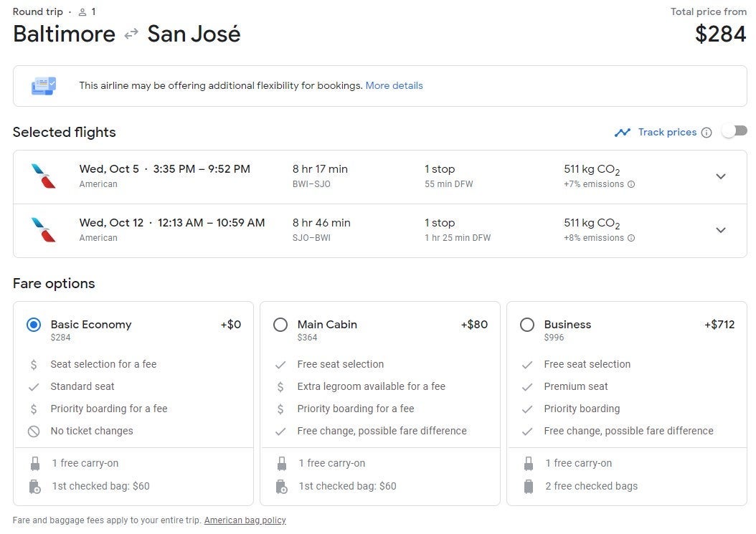Open the More details link
This screenshot has width=756, height=534.
coord(394,85)
